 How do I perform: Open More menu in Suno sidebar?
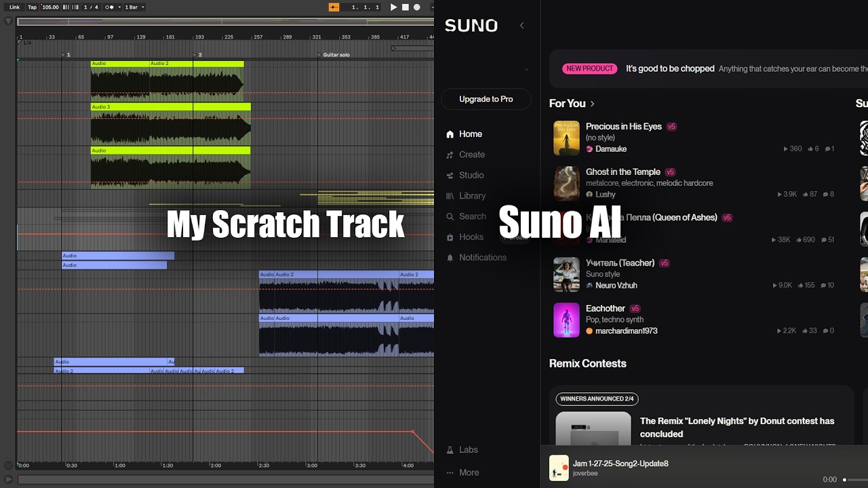tap(462, 472)
